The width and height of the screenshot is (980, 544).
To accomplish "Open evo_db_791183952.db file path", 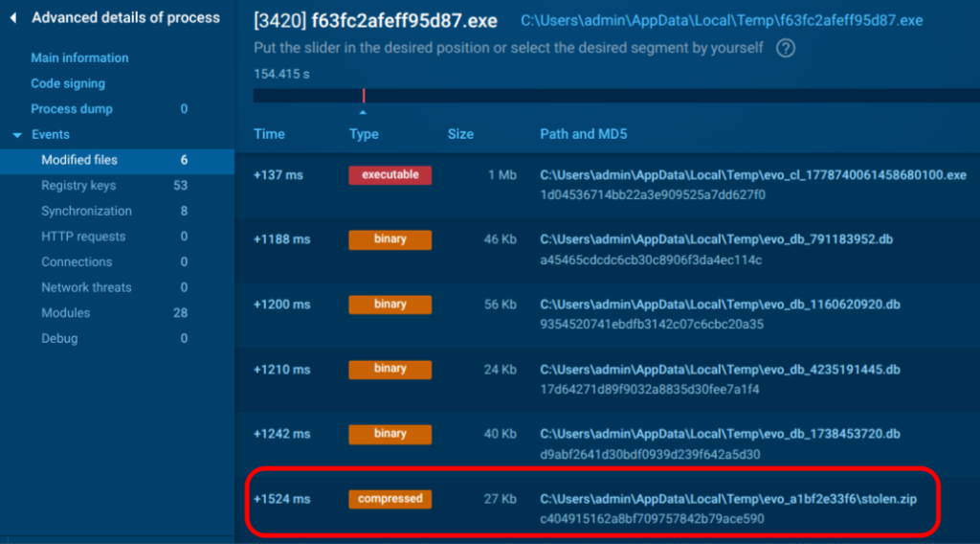I will [x=716, y=239].
